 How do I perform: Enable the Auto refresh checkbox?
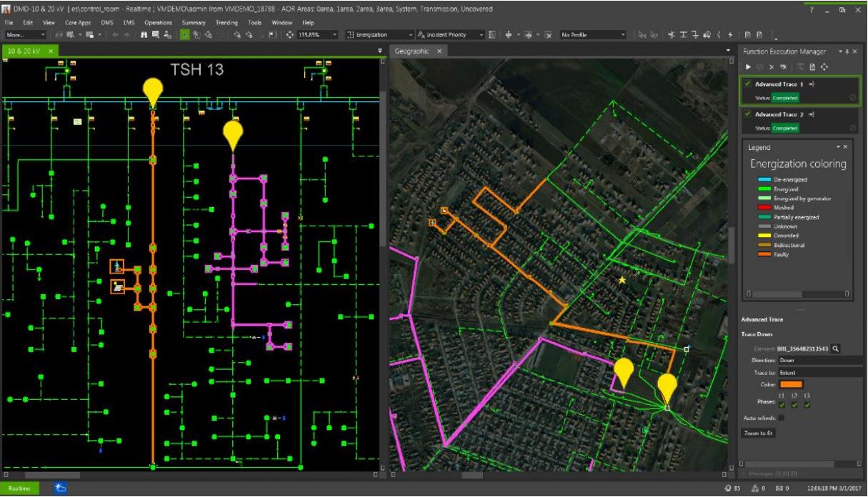tap(781, 418)
